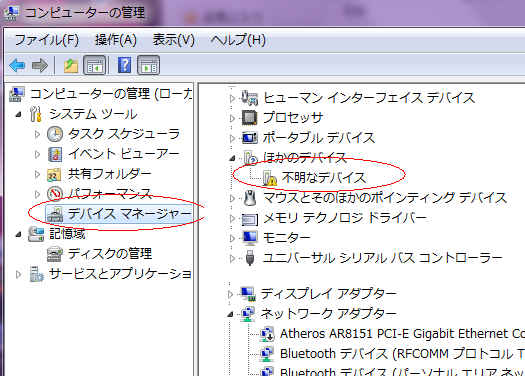Screen dimensions: 525x376
Task: Open the 表示(V) menu
Action: tap(173, 40)
